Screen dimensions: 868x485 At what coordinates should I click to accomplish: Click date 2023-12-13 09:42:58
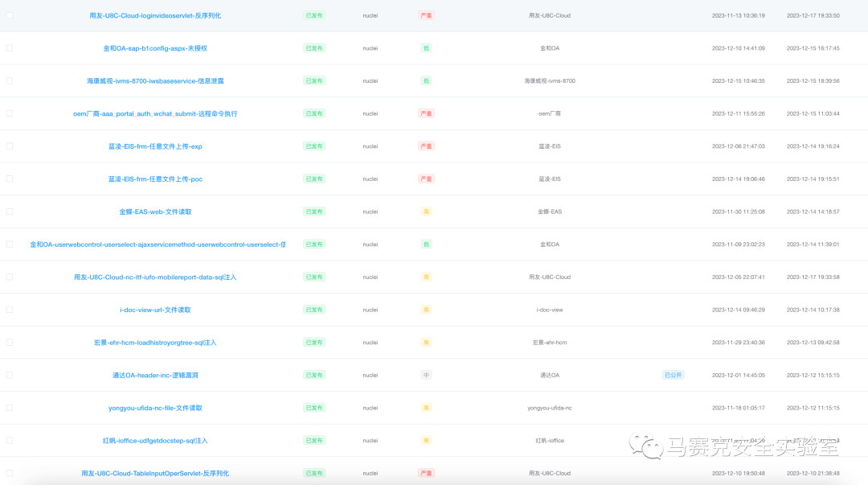coord(813,343)
